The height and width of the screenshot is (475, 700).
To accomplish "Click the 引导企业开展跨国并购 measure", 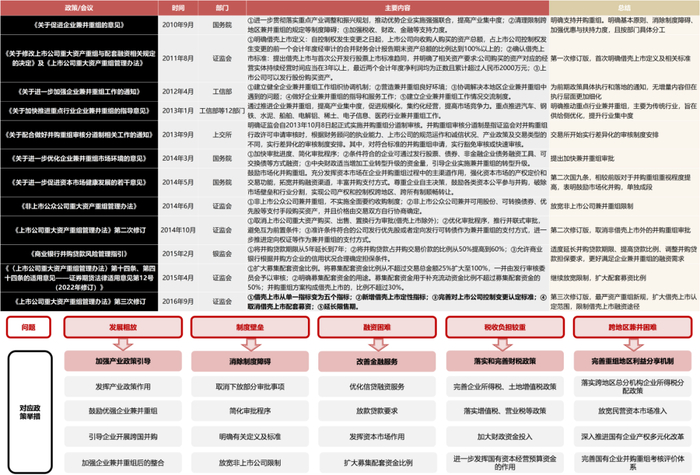I will [123, 437].
